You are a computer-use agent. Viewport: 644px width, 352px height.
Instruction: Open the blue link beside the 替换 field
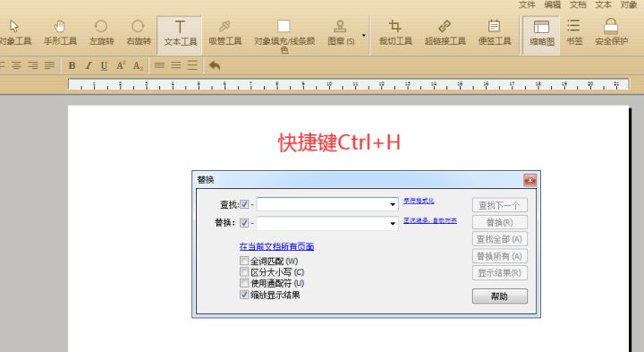(430, 220)
